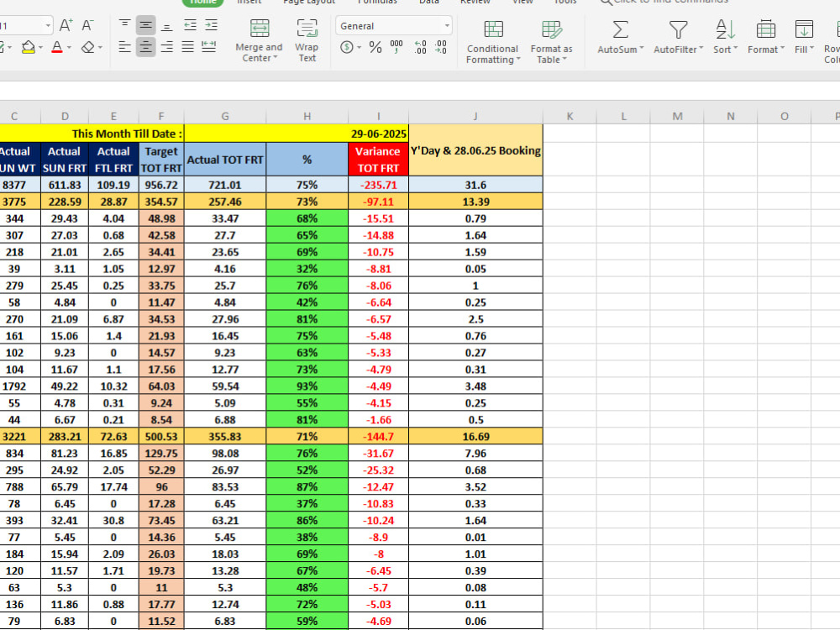This screenshot has height=630, width=840.
Task: Open Sort dropdown arrow
Action: (x=735, y=48)
